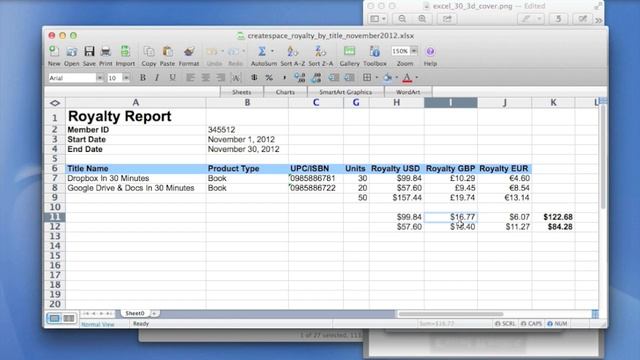Click the font name field Arial

point(72,78)
